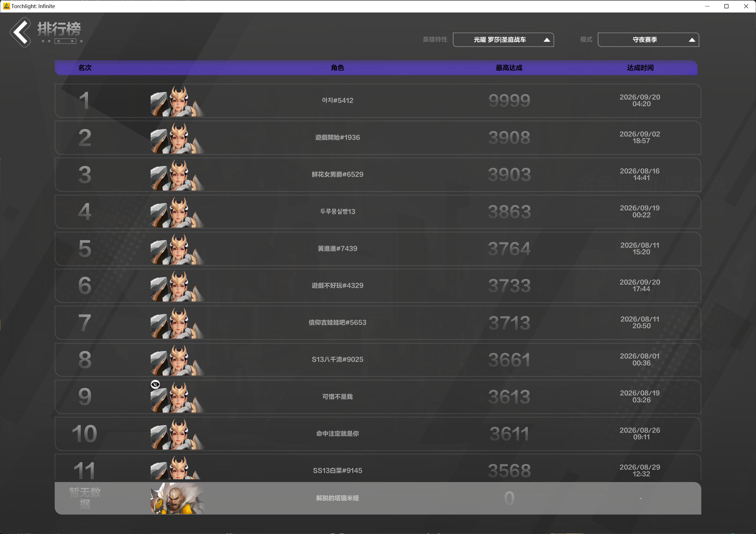
Task: Open player 遊戲不好玩#4329's name
Action: click(x=338, y=285)
